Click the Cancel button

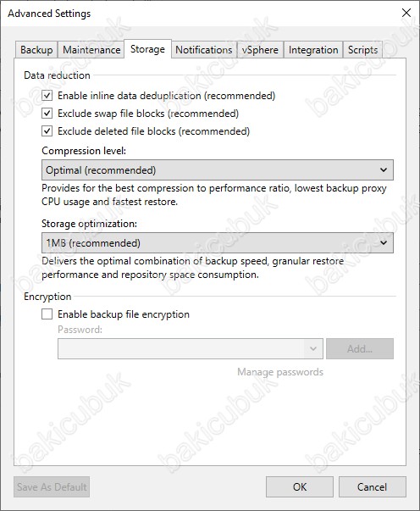(x=372, y=487)
